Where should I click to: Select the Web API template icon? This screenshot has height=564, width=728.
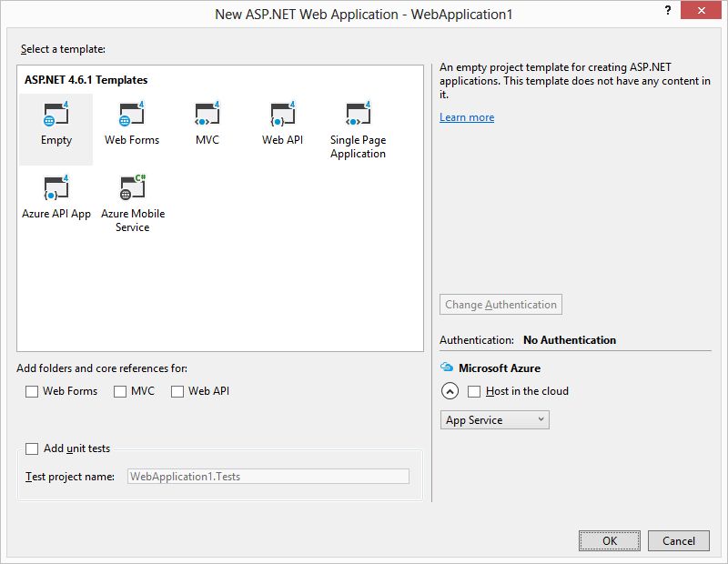point(282,114)
